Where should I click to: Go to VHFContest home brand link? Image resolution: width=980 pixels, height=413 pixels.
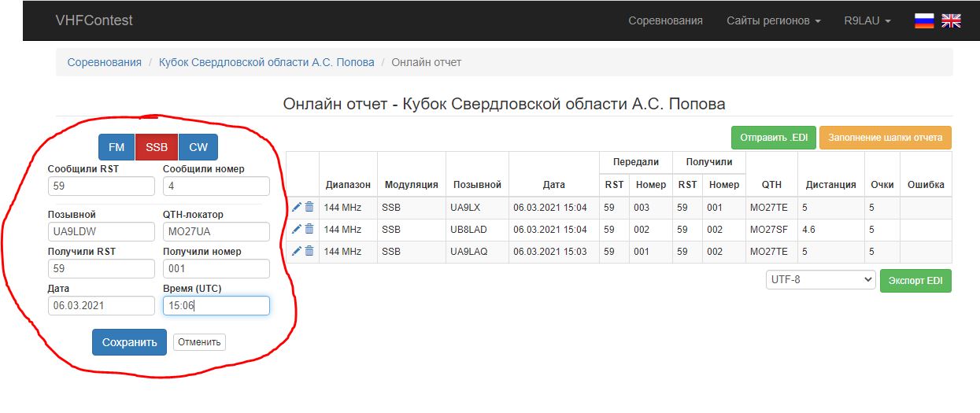click(x=94, y=20)
